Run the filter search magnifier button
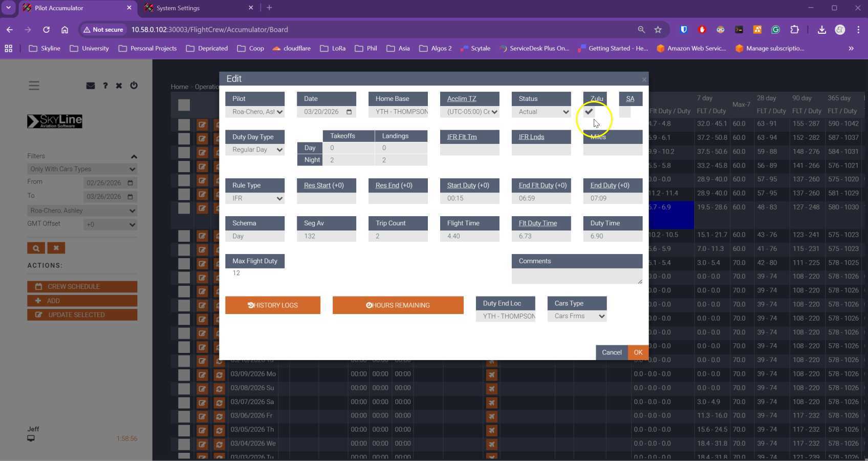Screen dimensions: 868x461 click(x=36, y=248)
